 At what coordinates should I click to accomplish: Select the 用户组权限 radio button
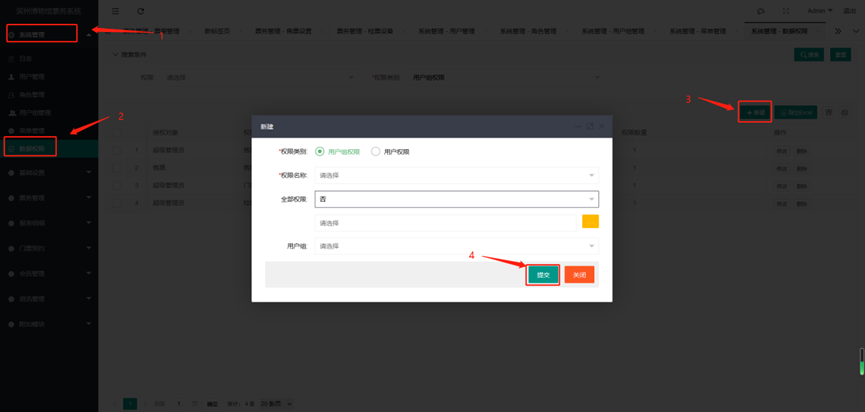320,152
